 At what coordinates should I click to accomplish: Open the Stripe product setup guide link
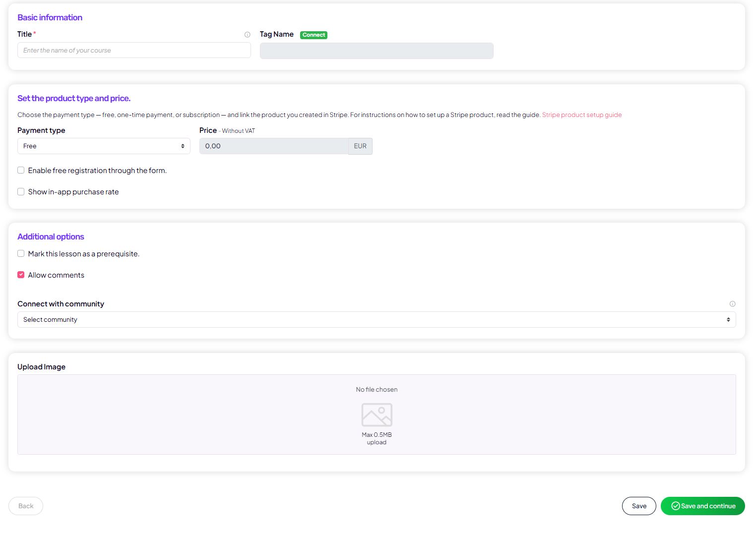[581, 115]
